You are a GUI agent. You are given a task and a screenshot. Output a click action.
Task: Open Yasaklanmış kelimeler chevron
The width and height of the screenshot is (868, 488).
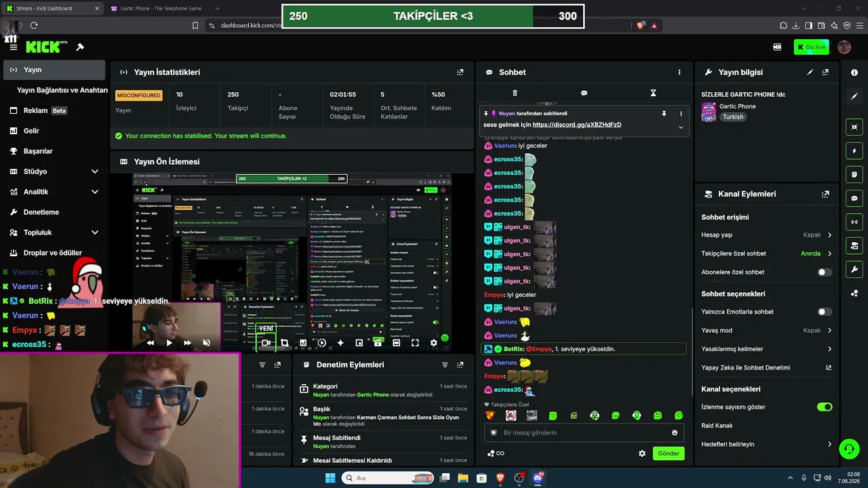[x=829, y=349]
